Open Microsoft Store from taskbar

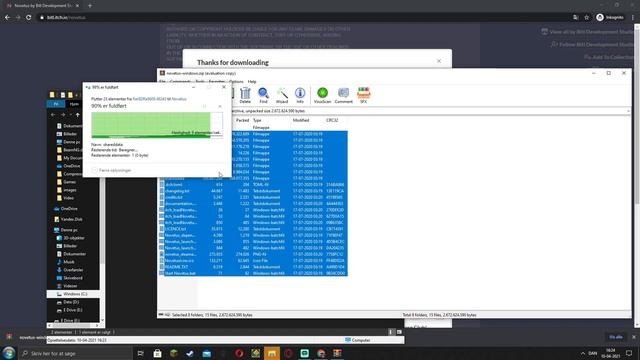point(158,353)
